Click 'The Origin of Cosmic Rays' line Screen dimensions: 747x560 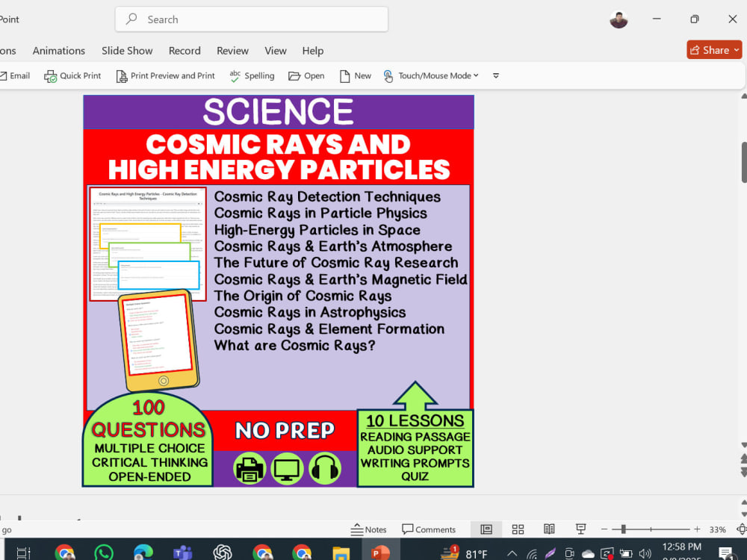pyautogui.click(x=303, y=296)
